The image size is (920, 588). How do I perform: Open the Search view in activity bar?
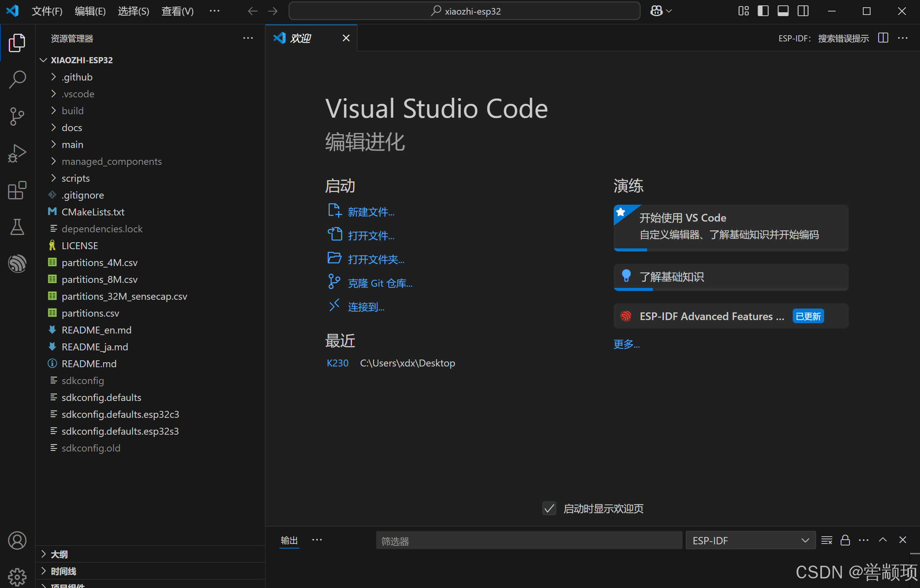(17, 79)
